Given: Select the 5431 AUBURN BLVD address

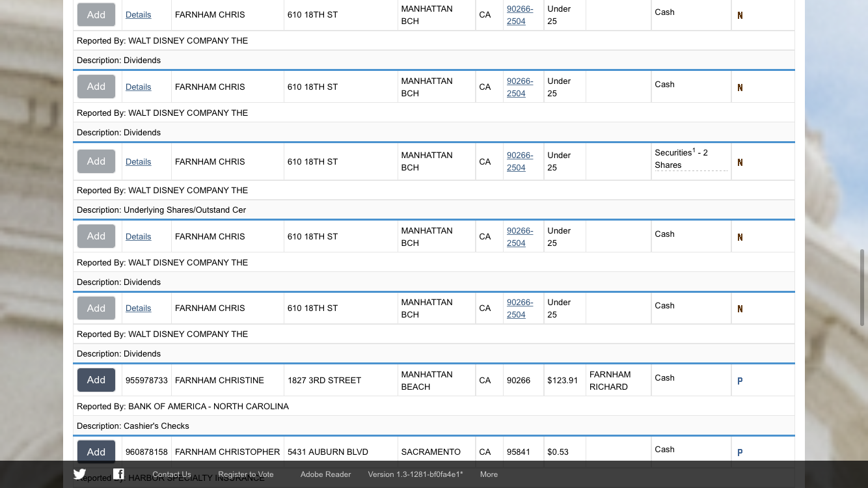Looking at the screenshot, I should [x=328, y=452].
